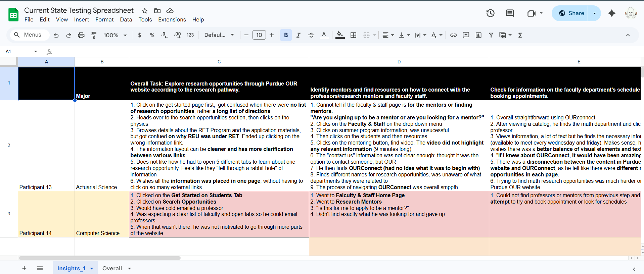This screenshot has width=644, height=274.
Task: Open the View menu
Action: coord(62,19)
